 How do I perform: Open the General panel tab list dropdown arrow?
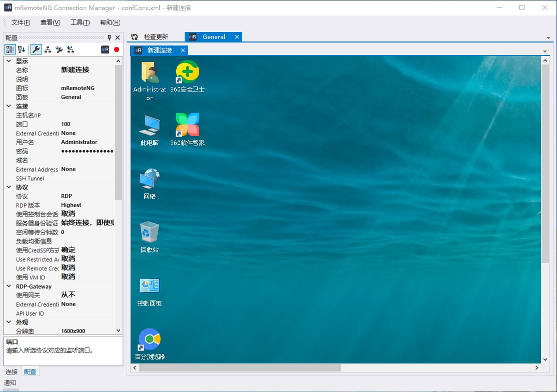tap(548, 37)
